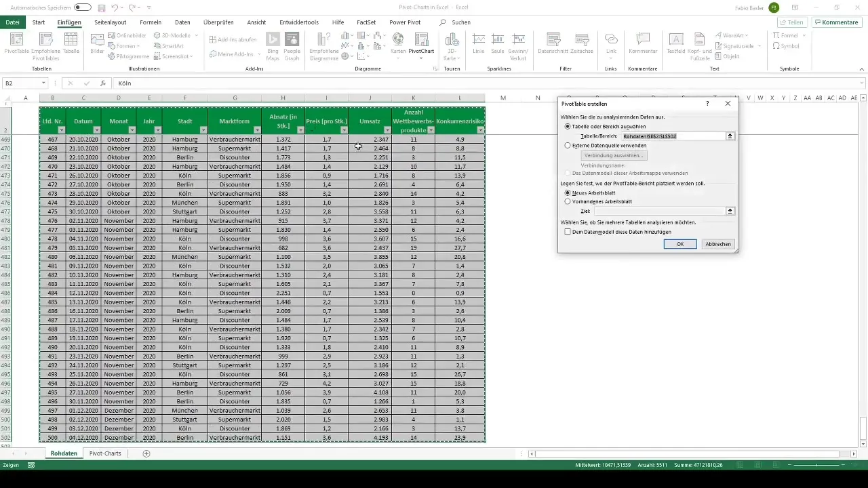Open People Graph add-in
868x488 pixels.
pyautogui.click(x=292, y=47)
